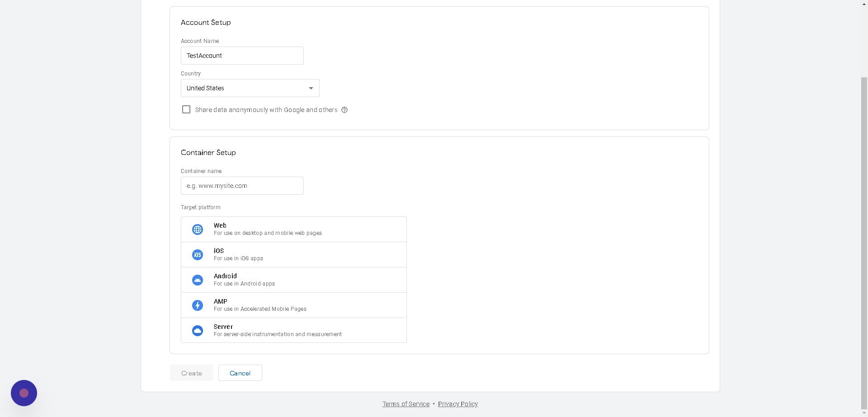868x417 pixels.
Task: Click the vertical page scrollbar
Action: pos(864,244)
